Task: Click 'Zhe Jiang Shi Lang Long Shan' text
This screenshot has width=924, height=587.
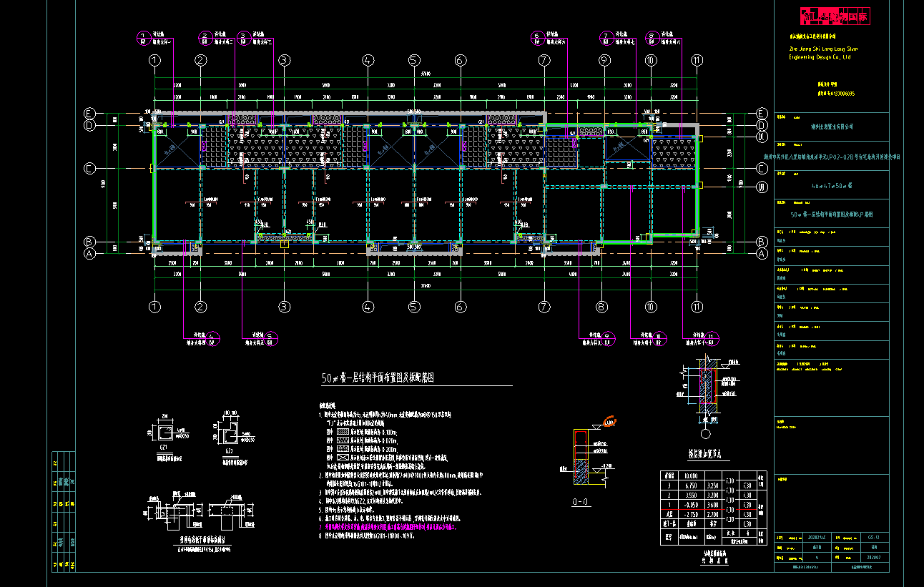Action: click(x=822, y=49)
